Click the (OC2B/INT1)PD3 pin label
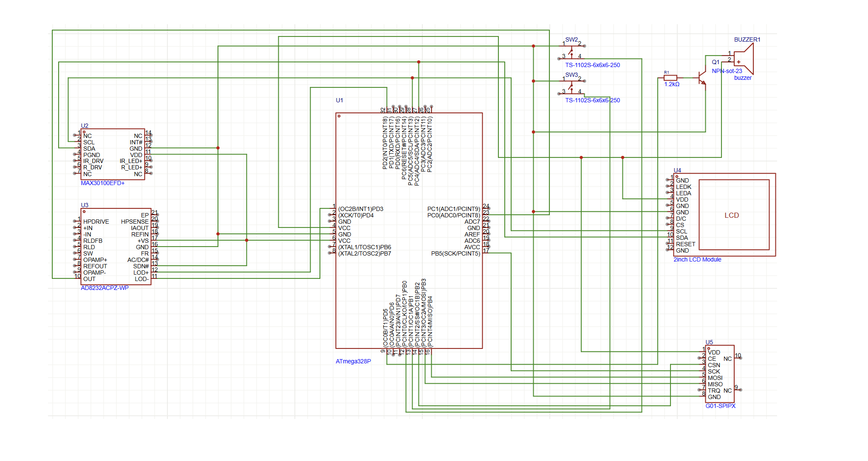The width and height of the screenshot is (868, 461). pos(361,209)
